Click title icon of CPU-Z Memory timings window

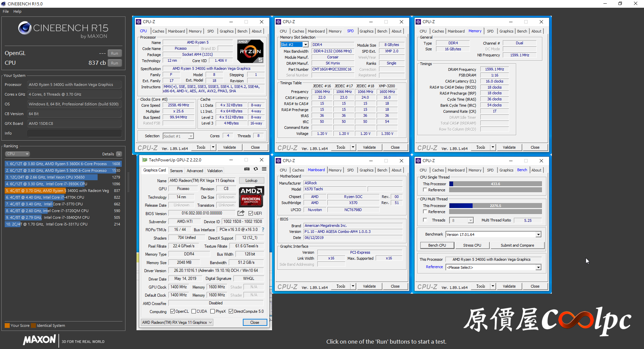(x=418, y=22)
